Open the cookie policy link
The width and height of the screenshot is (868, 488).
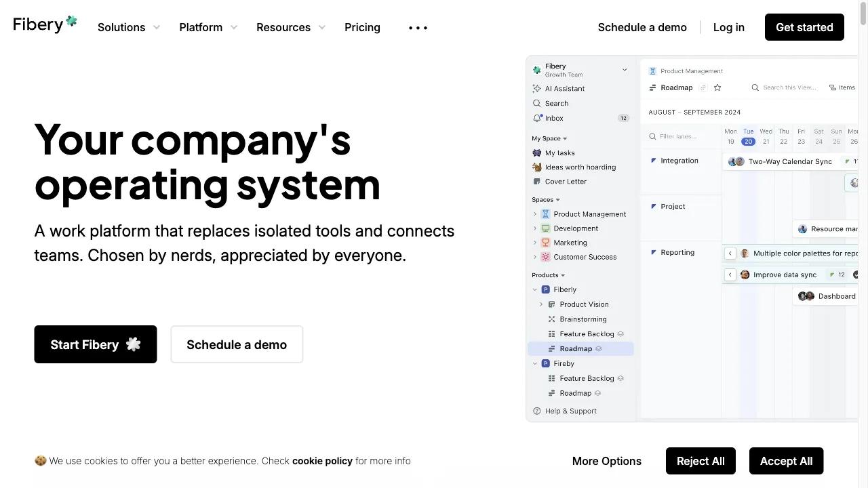[x=322, y=461]
